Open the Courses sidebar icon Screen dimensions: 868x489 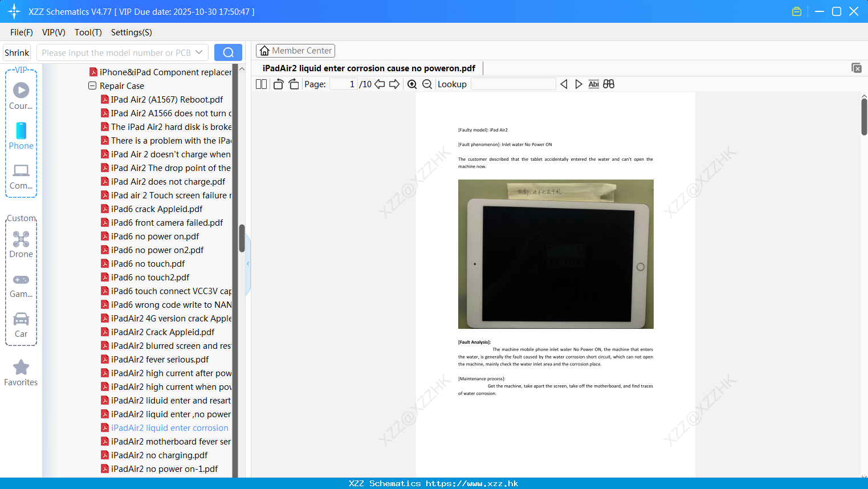(x=21, y=96)
